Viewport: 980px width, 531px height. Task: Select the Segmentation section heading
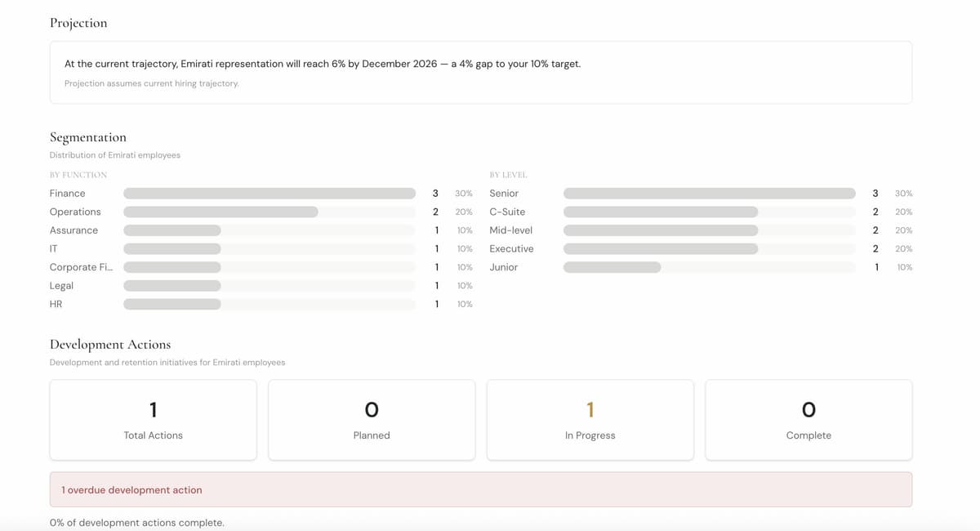coord(88,137)
